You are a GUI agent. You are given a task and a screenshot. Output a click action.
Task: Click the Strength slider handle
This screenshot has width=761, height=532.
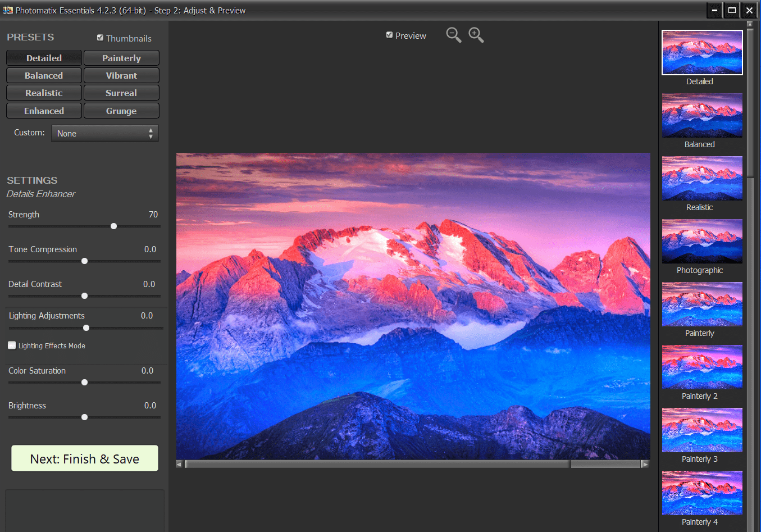pyautogui.click(x=113, y=226)
